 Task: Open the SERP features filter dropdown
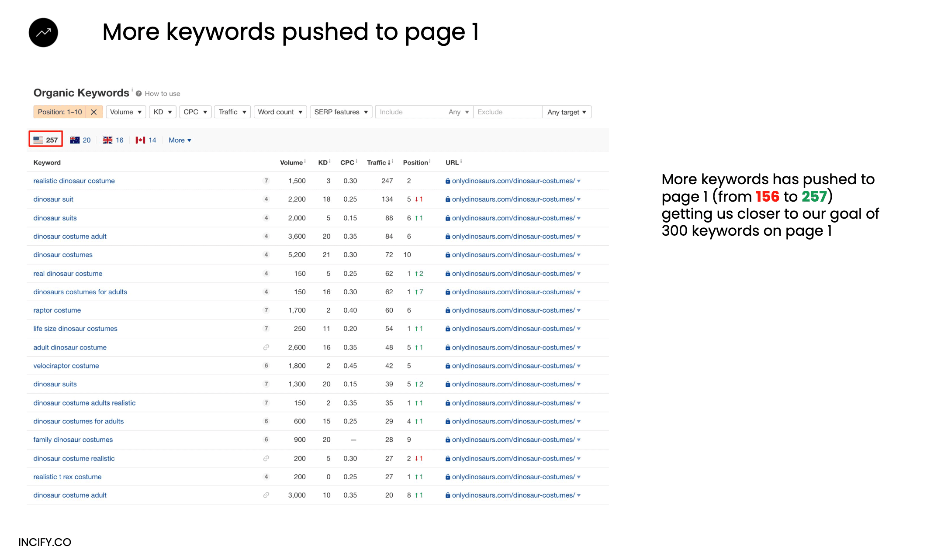tap(341, 112)
